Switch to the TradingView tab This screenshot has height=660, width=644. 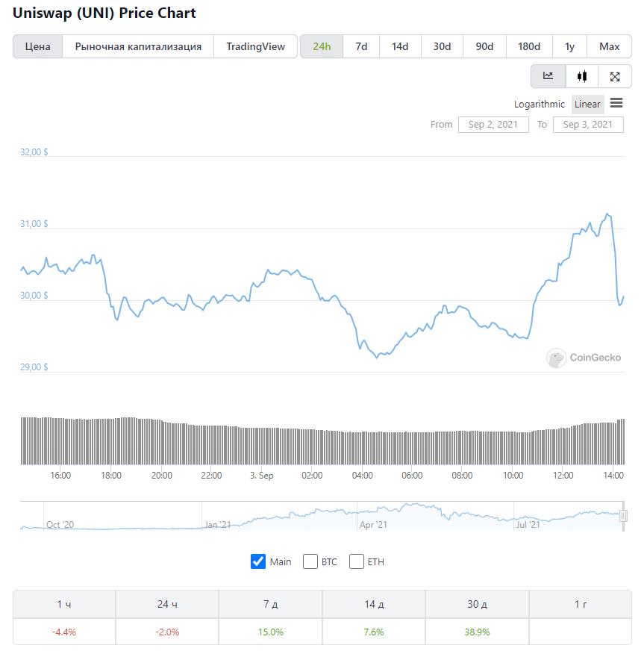pyautogui.click(x=255, y=46)
